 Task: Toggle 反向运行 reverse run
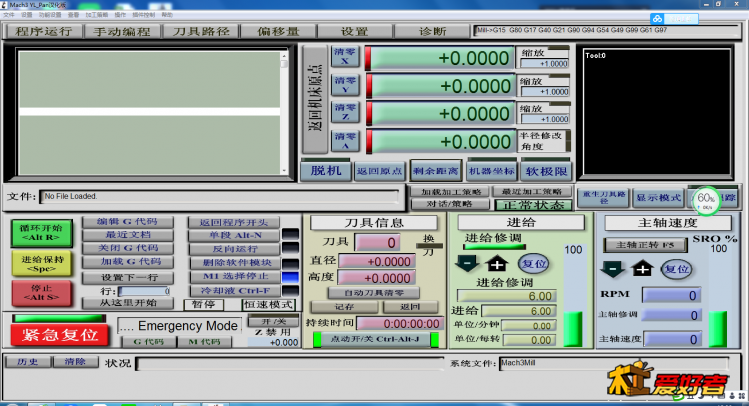point(234,249)
